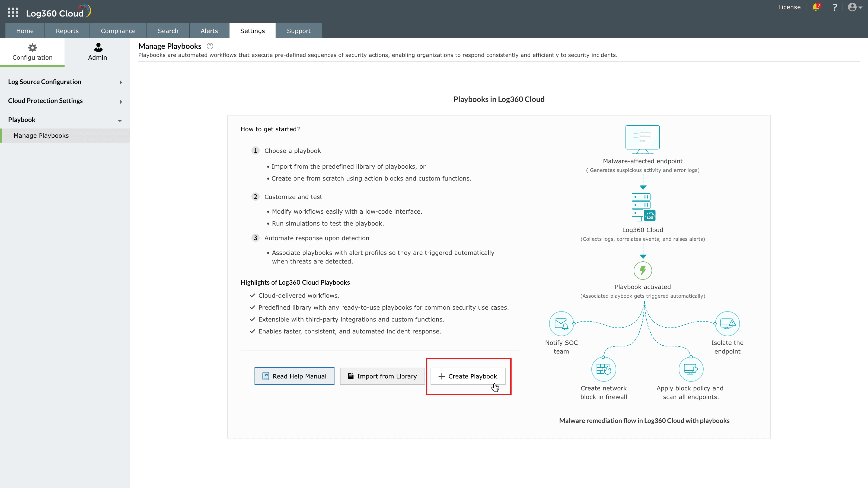
Task: Click the Configuration gear icon
Action: click(x=32, y=47)
